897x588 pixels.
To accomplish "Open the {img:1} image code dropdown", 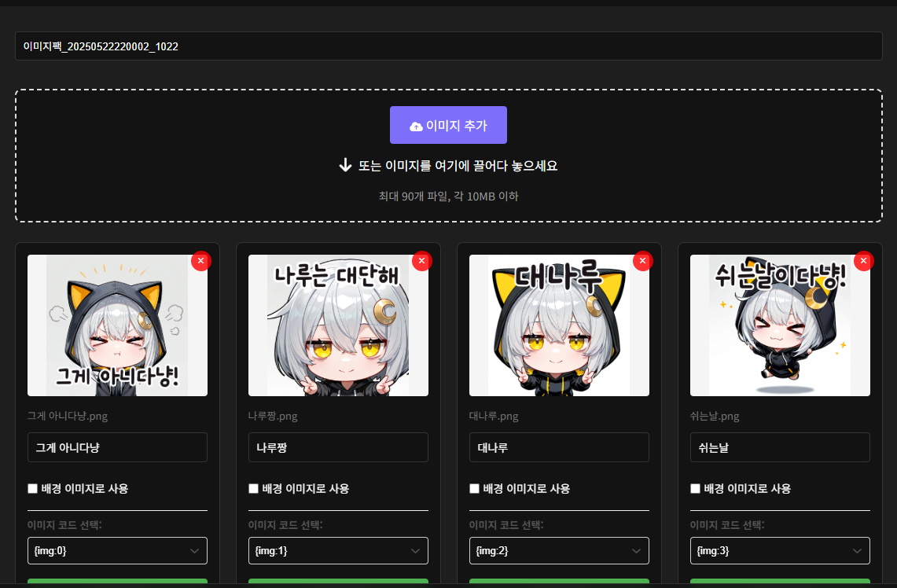I will [338, 551].
